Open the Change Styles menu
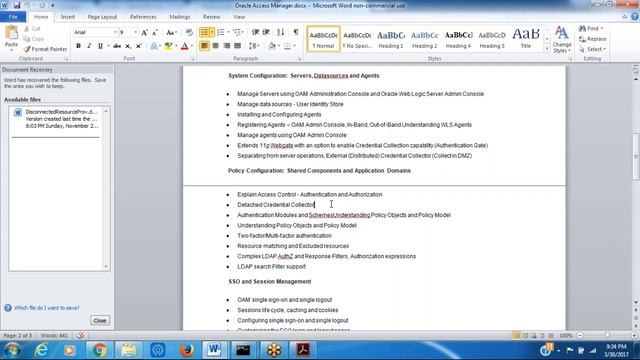Image resolution: width=640 pixels, height=360 pixels. pos(562,40)
